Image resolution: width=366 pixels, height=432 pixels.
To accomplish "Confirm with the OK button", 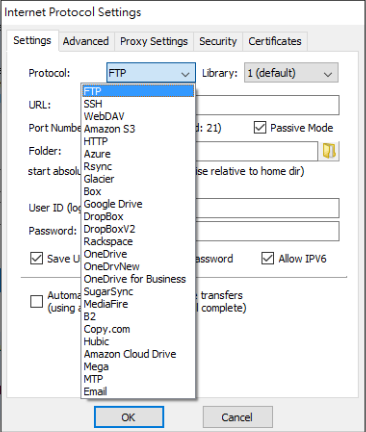I will (129, 417).
